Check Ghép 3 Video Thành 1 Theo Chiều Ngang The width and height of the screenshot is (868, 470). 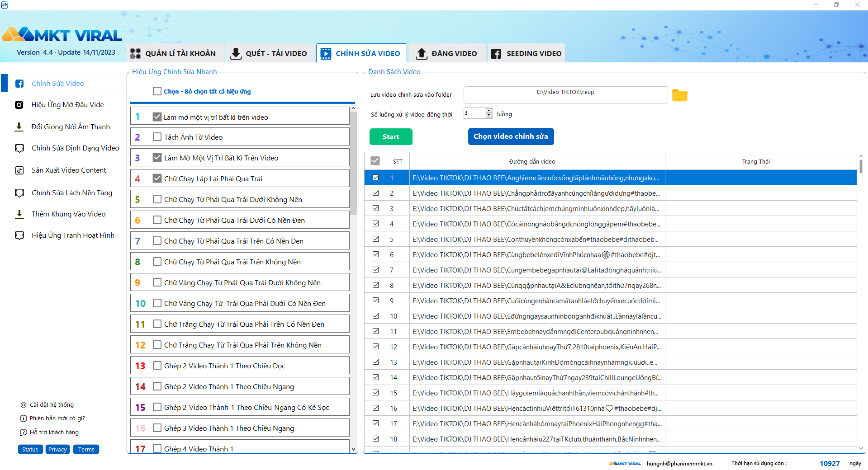coord(157,428)
